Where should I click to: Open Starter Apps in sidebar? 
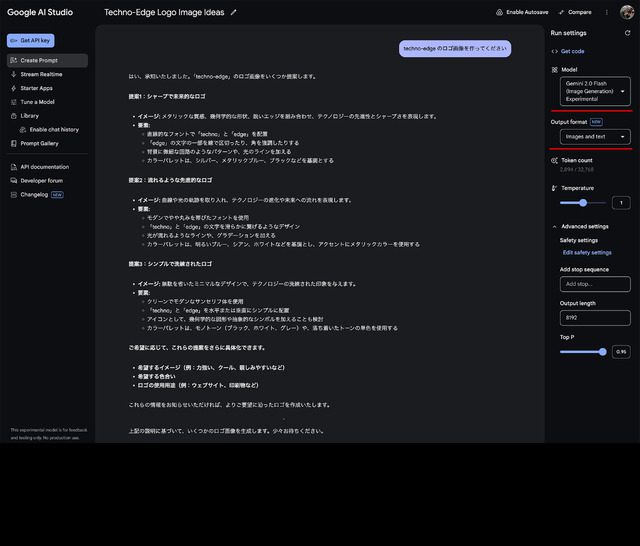click(36, 88)
